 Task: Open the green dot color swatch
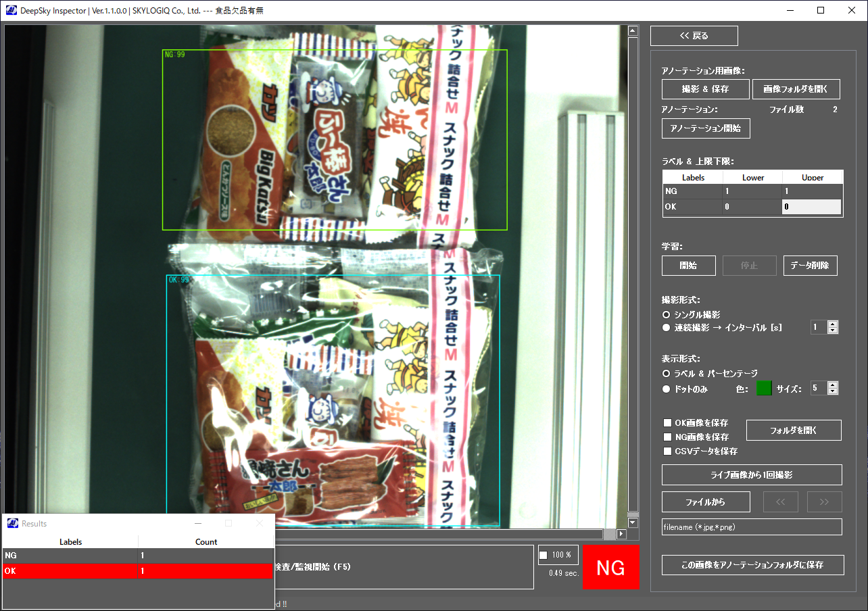tap(764, 389)
